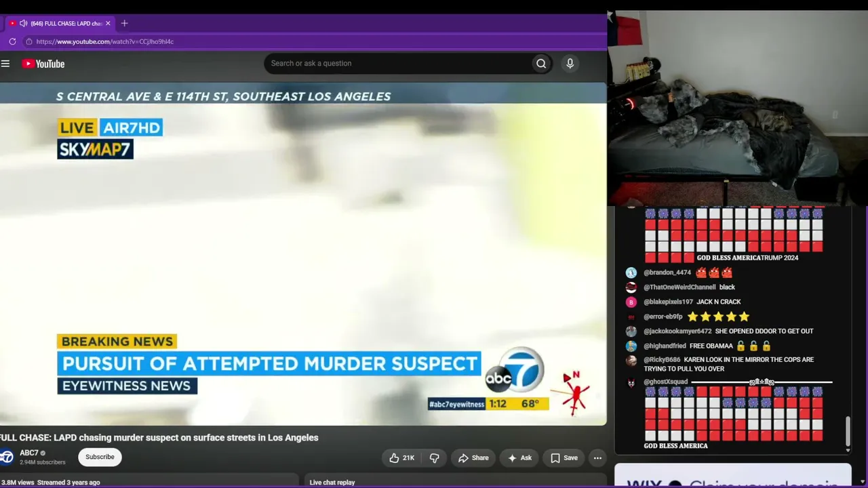Image resolution: width=868 pixels, height=488 pixels.
Task: Click the username @highandfried
Action: (x=665, y=346)
